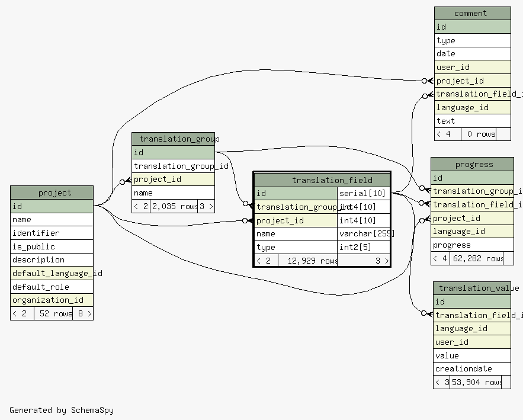The image size is (523, 420).
Task: Select the translation_value table header
Action: 471,288
